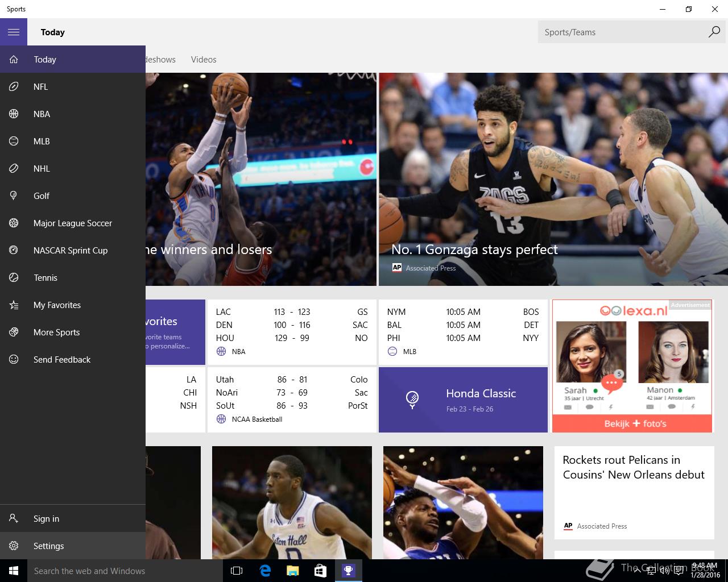Image resolution: width=728 pixels, height=582 pixels.
Task: Select the NASCAR Sprint Cup icon
Action: (14, 250)
